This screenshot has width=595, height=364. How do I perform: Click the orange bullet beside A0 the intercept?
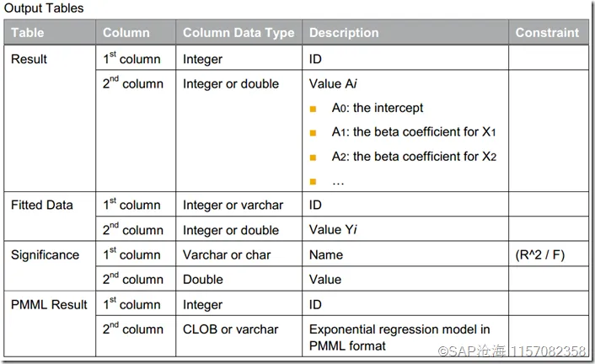(x=314, y=109)
